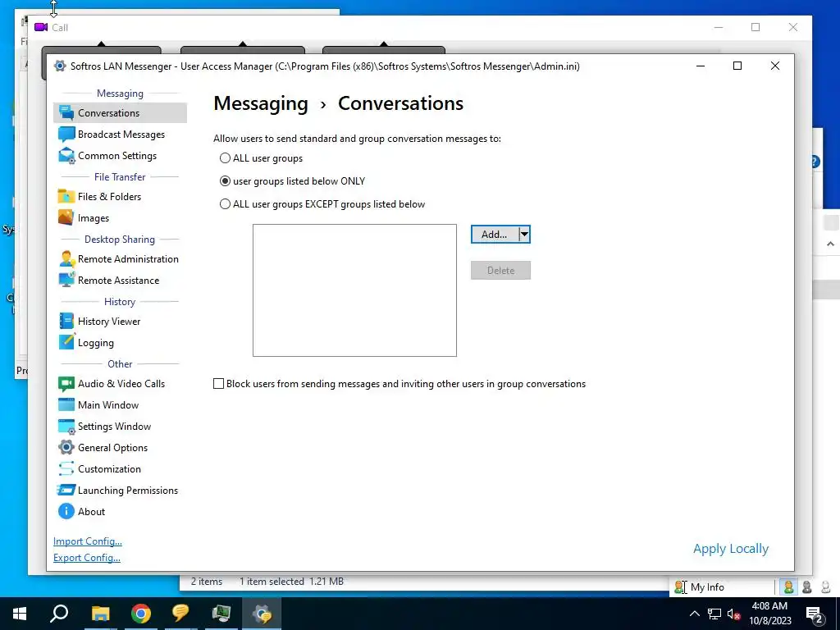The width and height of the screenshot is (840, 630).
Task: Open Common Settings page
Action: point(117,155)
